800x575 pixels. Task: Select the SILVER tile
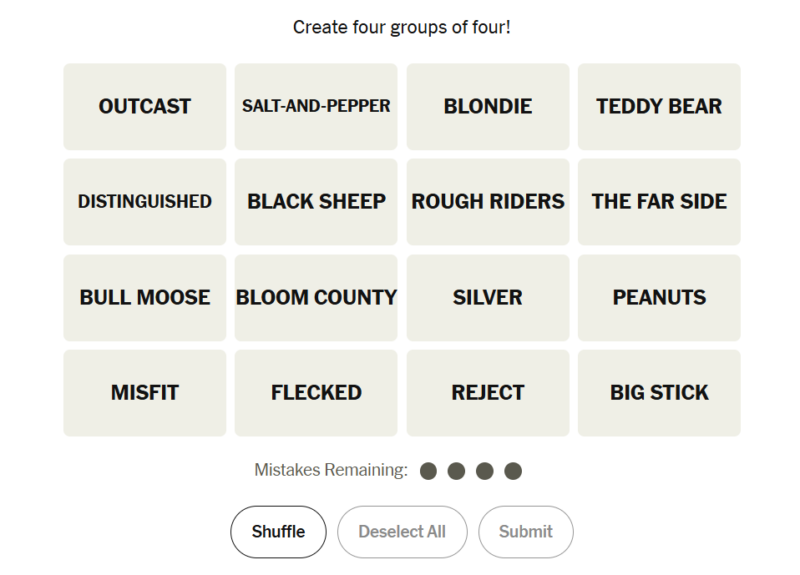coord(488,297)
